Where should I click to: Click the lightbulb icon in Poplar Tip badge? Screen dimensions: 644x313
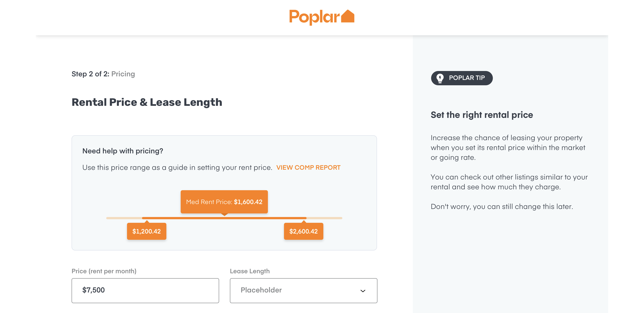[440, 78]
